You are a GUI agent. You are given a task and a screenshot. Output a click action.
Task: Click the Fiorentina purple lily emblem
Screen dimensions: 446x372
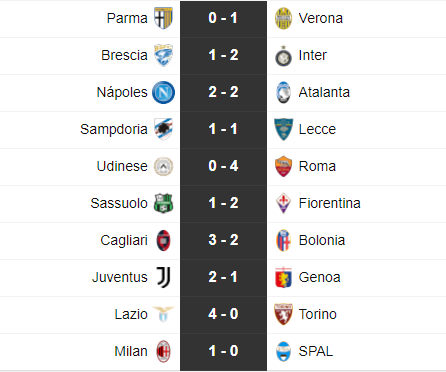point(283,203)
